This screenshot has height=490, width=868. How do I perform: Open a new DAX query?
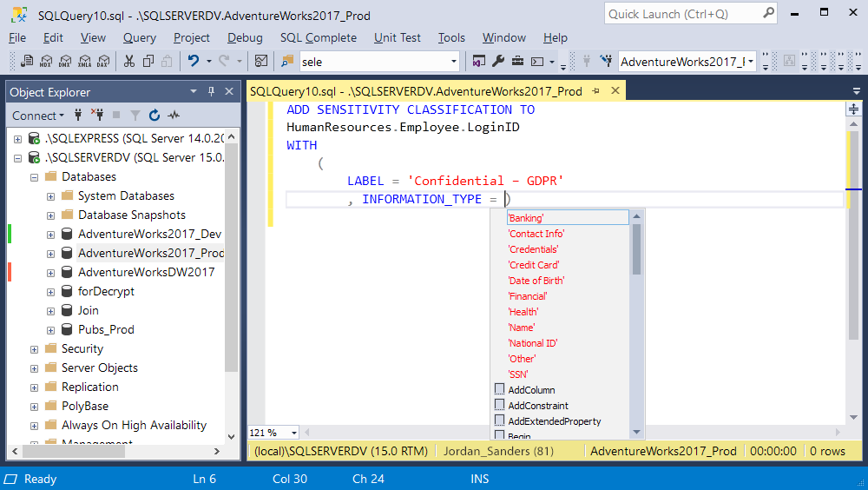pyautogui.click(x=103, y=61)
